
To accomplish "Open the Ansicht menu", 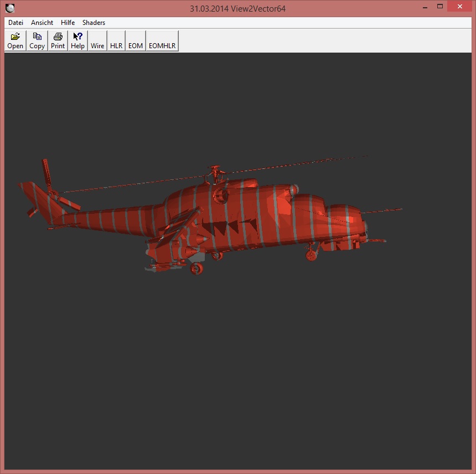I will tap(42, 23).
